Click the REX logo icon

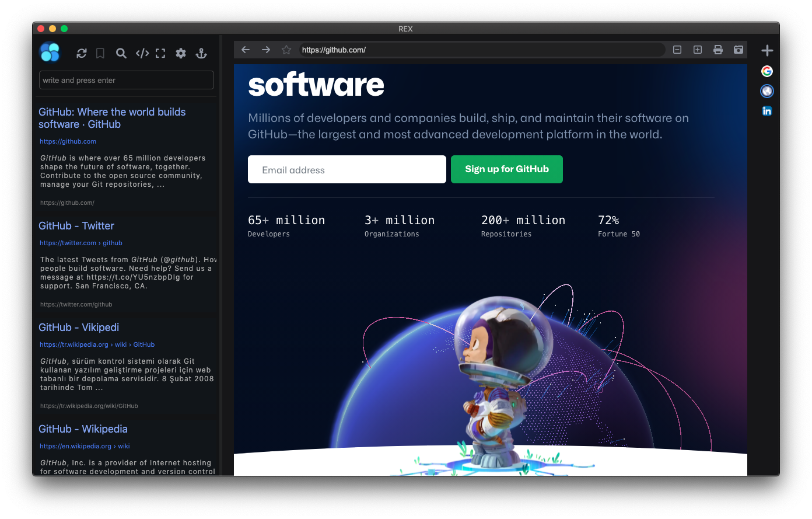tap(50, 53)
